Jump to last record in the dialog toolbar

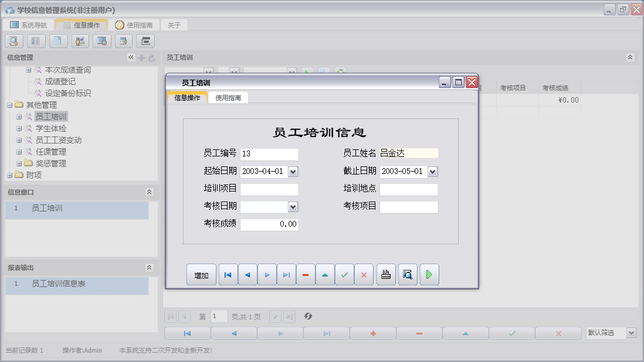pyautogui.click(x=286, y=275)
